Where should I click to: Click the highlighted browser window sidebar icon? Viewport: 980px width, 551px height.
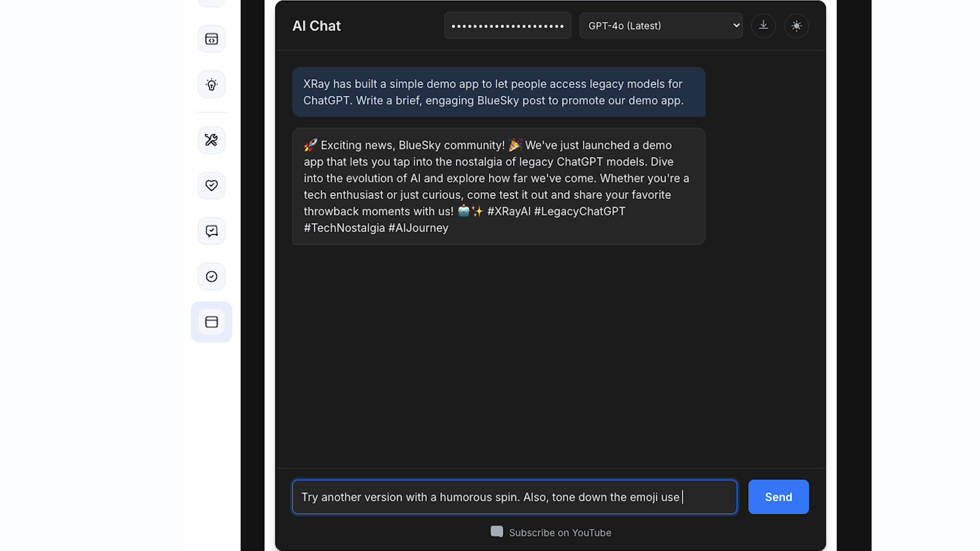211,321
